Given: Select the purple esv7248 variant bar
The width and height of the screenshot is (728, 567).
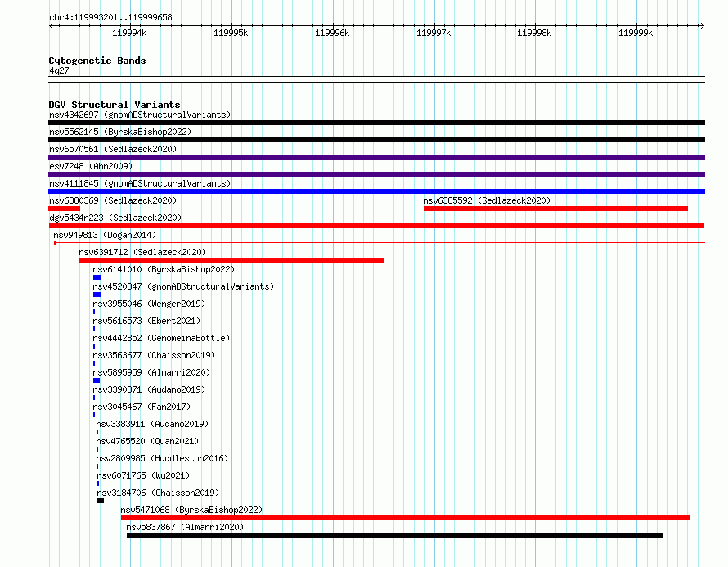Looking at the screenshot, I should pyautogui.click(x=376, y=174).
